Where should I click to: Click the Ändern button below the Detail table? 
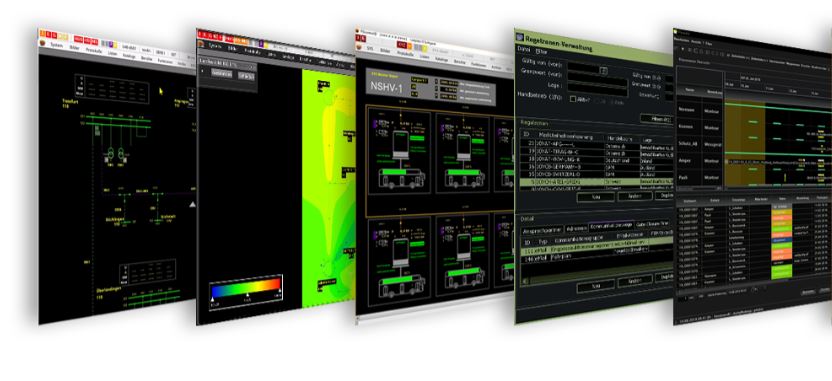[x=635, y=282]
